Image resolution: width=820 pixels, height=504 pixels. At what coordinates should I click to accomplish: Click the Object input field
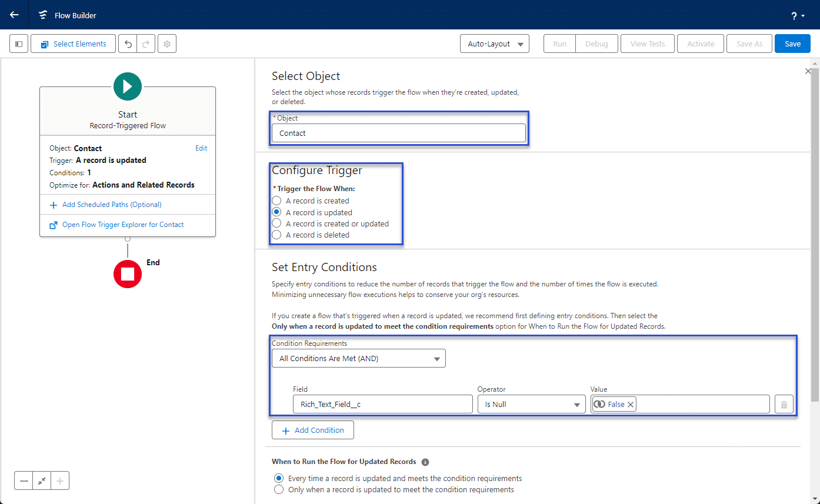point(398,133)
